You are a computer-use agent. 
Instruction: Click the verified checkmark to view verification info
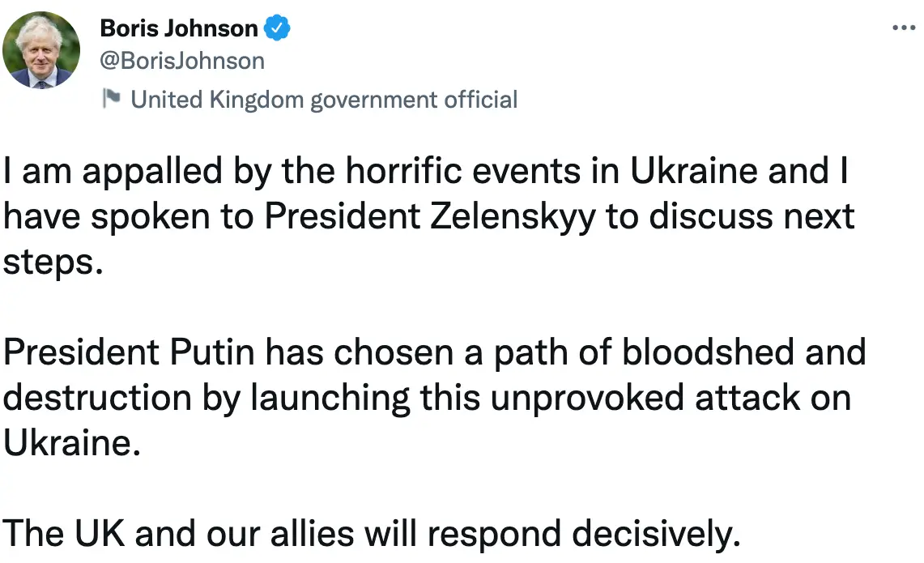pos(278,27)
